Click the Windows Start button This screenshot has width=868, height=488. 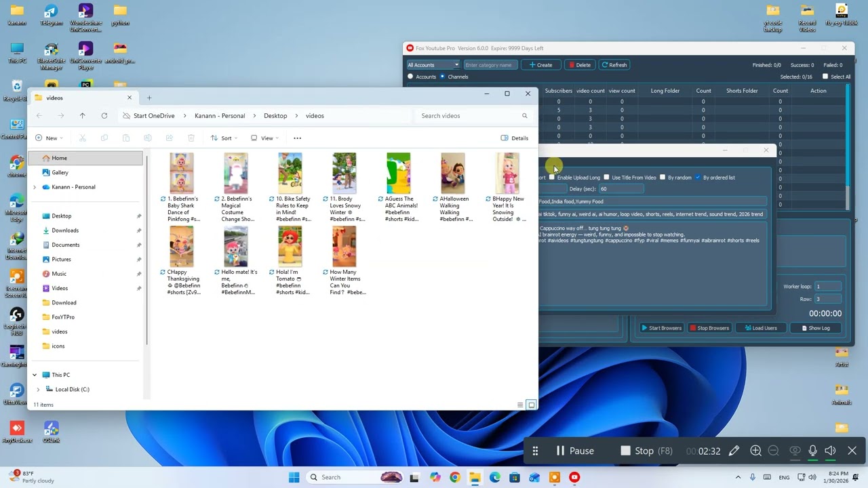(294, 477)
